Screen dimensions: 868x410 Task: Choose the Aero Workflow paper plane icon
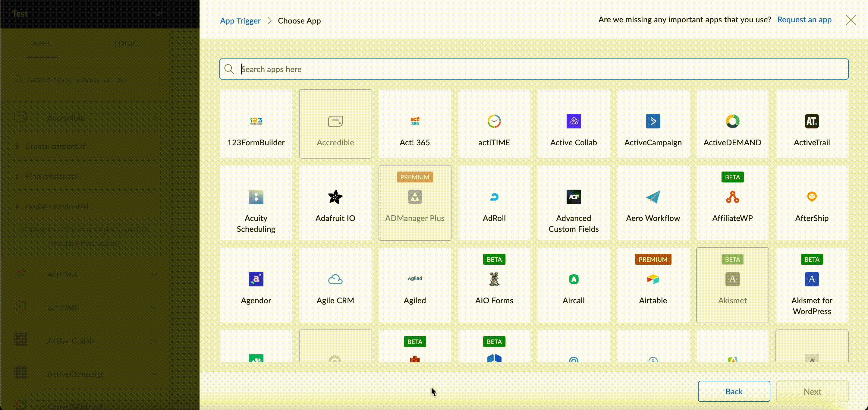pos(653,197)
